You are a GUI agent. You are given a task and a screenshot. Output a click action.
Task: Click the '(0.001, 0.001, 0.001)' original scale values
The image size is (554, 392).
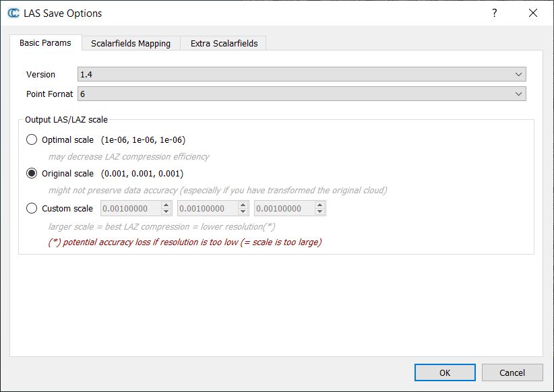(x=142, y=173)
